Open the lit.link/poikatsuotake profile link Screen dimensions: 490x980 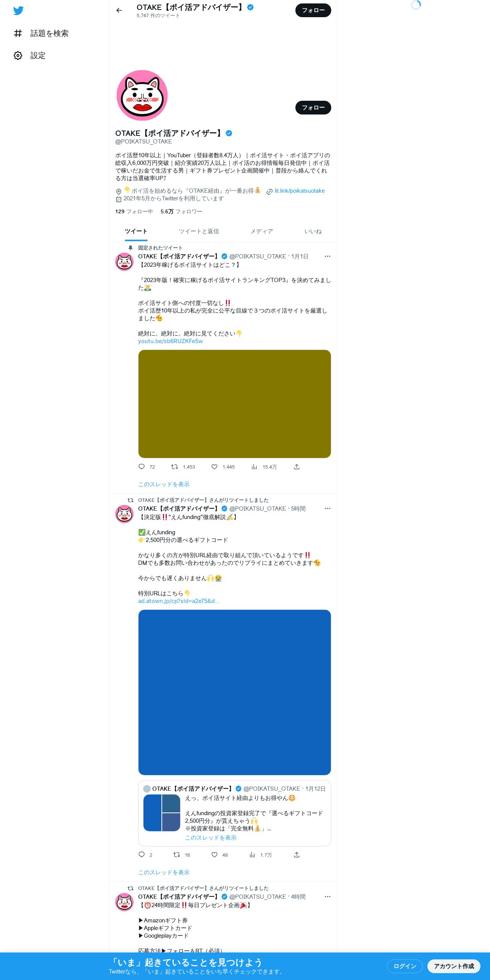[300, 191]
